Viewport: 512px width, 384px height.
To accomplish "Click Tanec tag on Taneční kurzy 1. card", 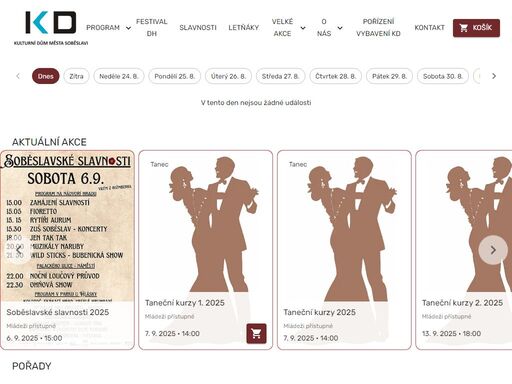I will tap(159, 164).
